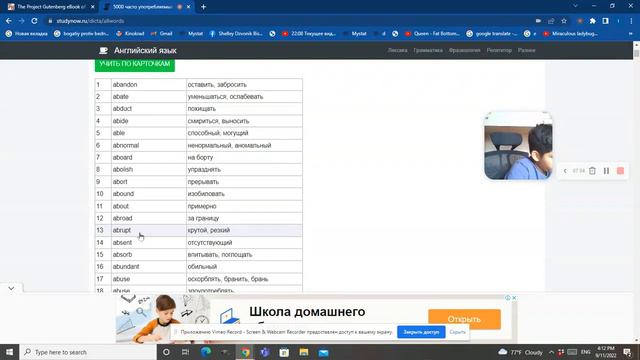Click the browser forward arrow

[22, 21]
